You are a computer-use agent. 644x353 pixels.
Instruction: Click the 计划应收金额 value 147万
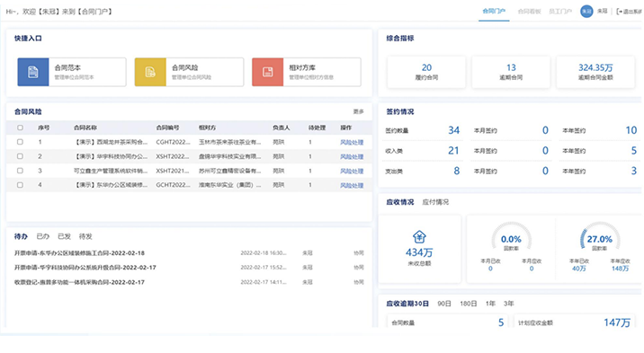(617, 322)
